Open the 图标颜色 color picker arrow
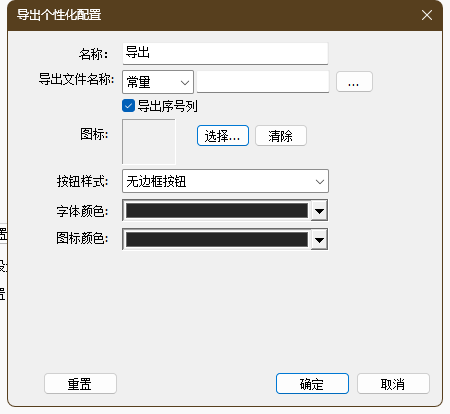This screenshot has height=414, width=450. click(x=319, y=240)
